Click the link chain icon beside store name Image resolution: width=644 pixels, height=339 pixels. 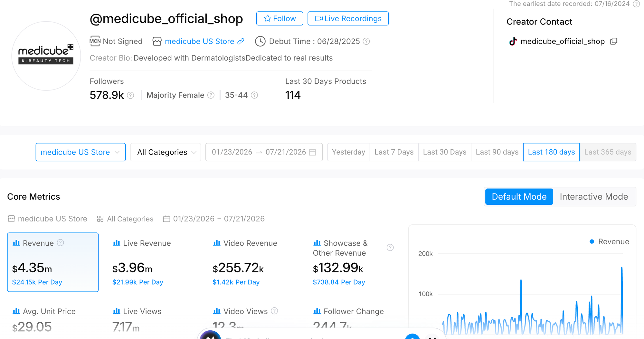(241, 42)
